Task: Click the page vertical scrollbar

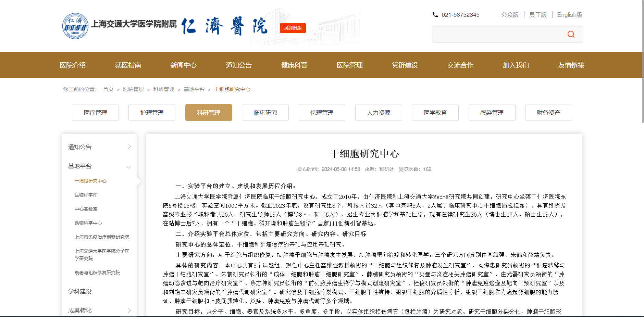Action: click(x=642, y=62)
